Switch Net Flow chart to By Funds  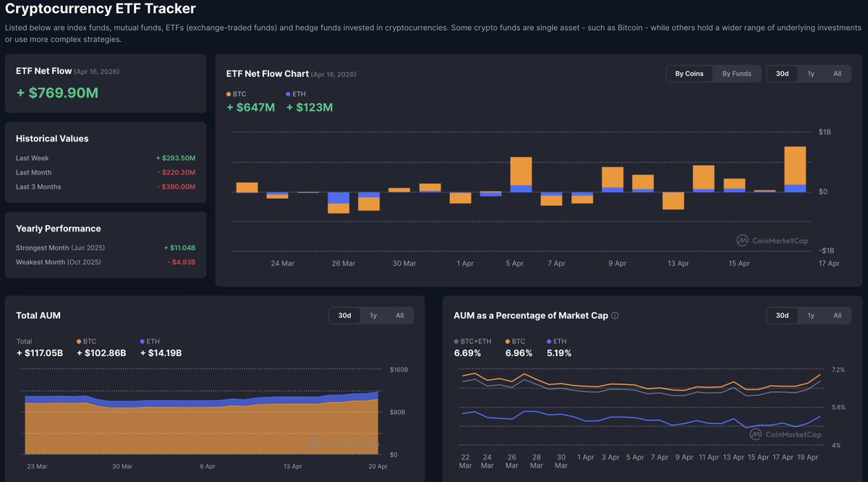pyautogui.click(x=736, y=74)
